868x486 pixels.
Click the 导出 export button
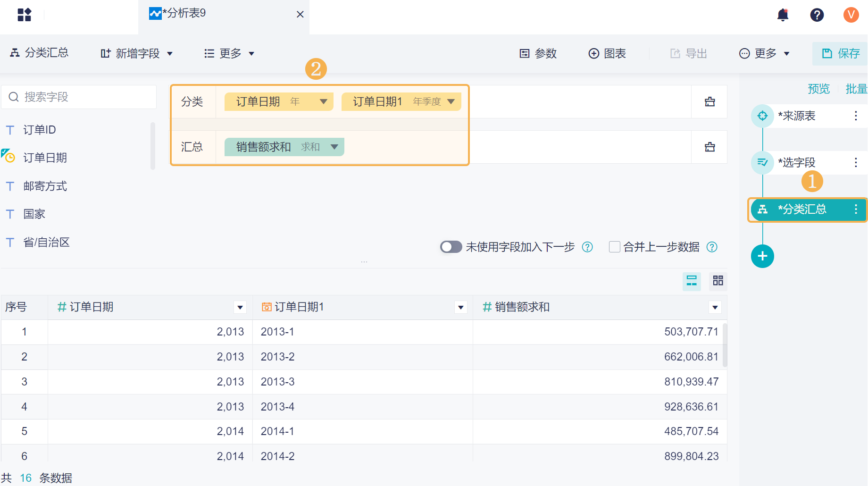(x=689, y=54)
